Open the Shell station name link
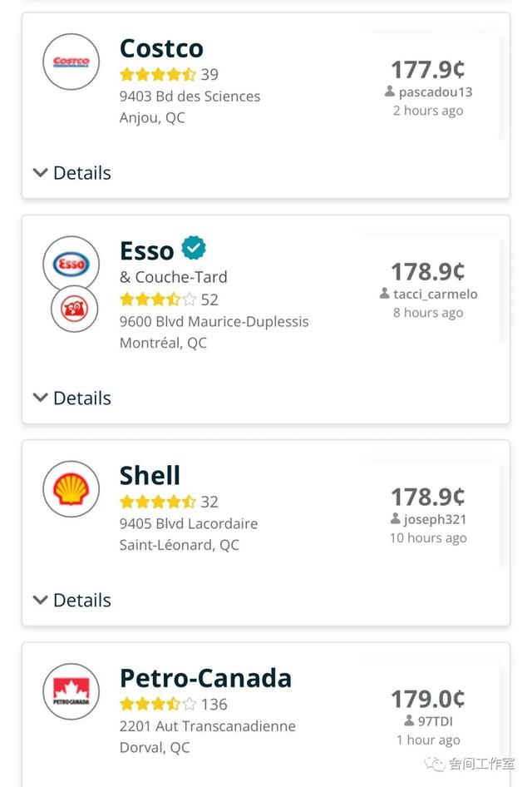The width and height of the screenshot is (532, 787). 150,476
